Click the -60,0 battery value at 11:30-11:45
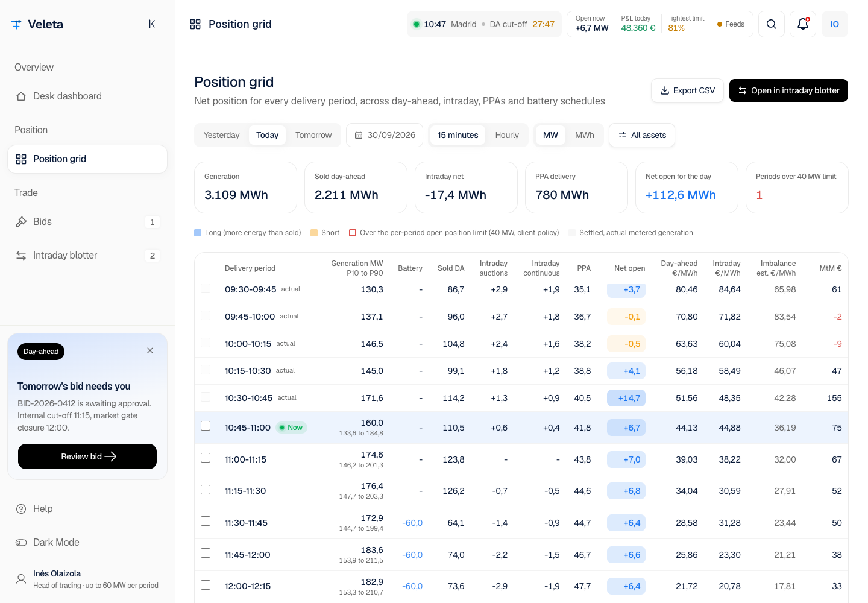The width and height of the screenshot is (868, 603). click(x=412, y=523)
